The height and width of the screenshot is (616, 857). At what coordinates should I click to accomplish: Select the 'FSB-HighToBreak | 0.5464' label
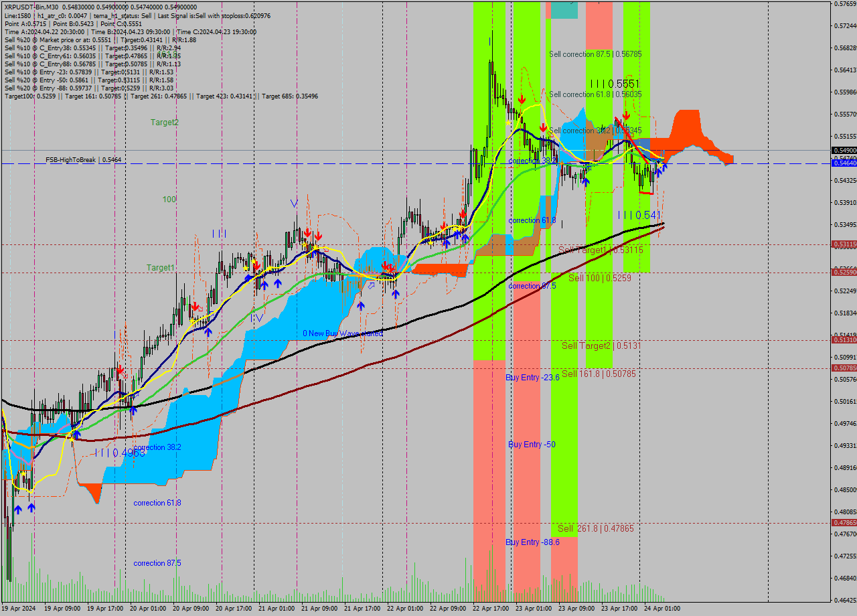point(83,160)
